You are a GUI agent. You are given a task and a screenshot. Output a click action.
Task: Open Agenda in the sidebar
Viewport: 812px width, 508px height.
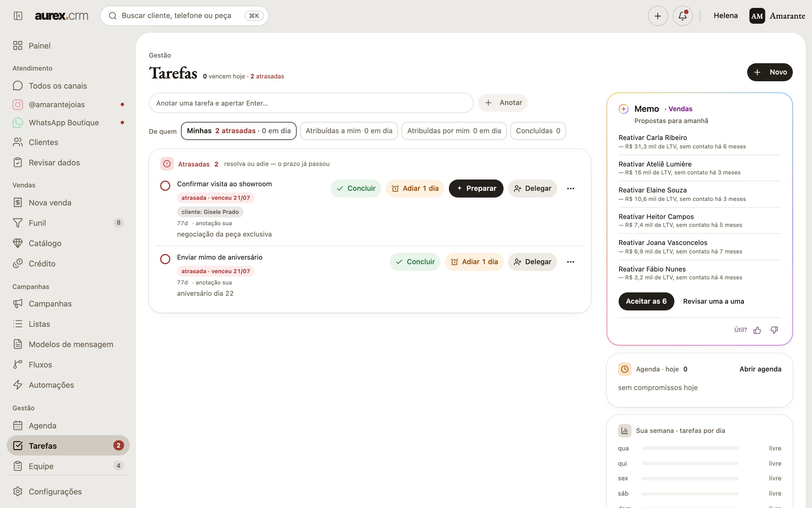coord(68,426)
